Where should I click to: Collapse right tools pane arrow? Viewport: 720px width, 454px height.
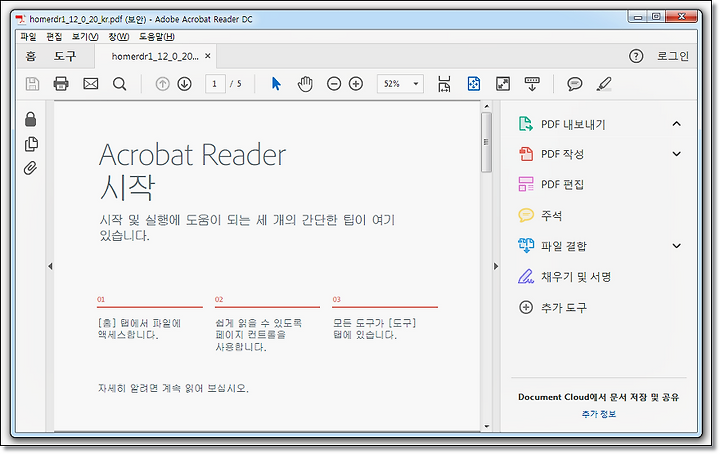[x=496, y=266]
